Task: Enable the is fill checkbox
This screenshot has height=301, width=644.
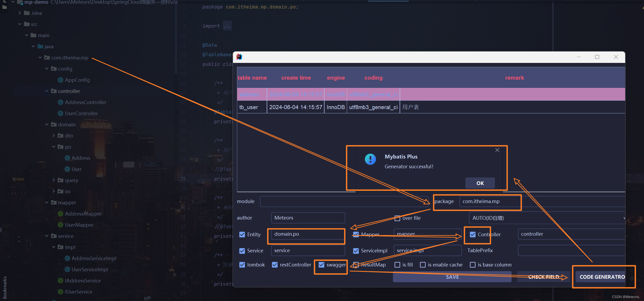Action: 397,265
